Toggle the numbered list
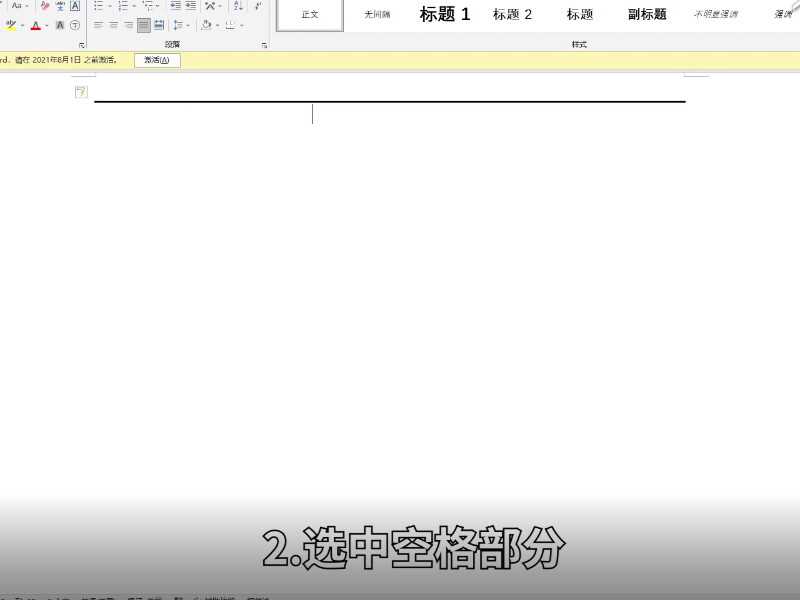800x600 pixels. click(x=123, y=7)
